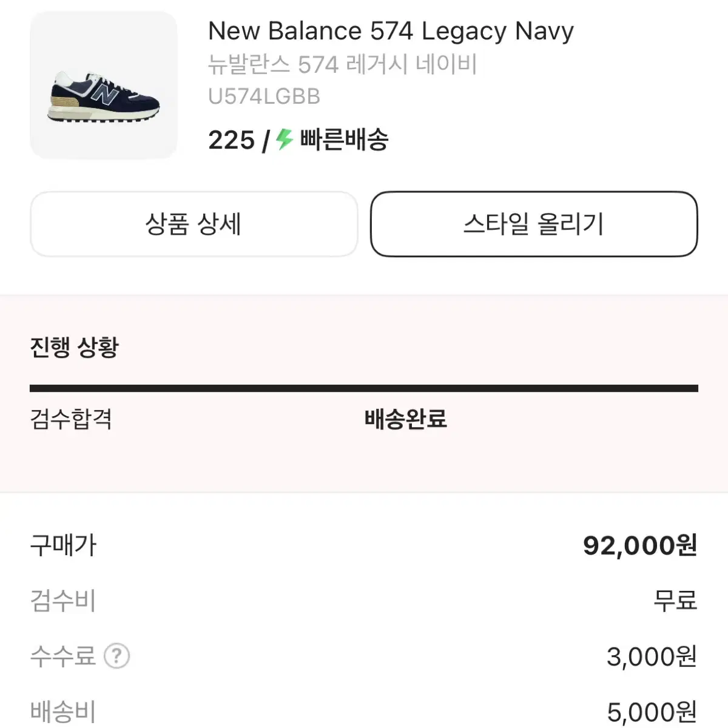Viewport: 728px width, 728px height.
Task: Tap the 스타일 올리기 button
Action: [x=534, y=224]
